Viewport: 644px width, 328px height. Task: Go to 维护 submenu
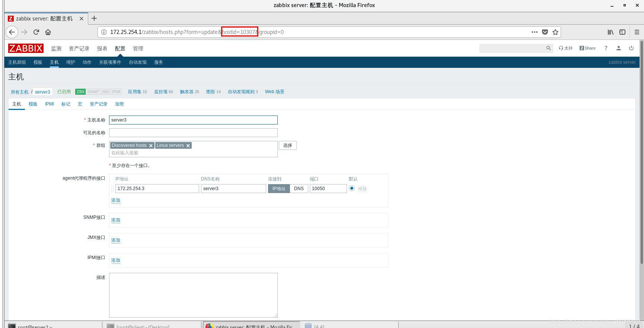point(71,62)
